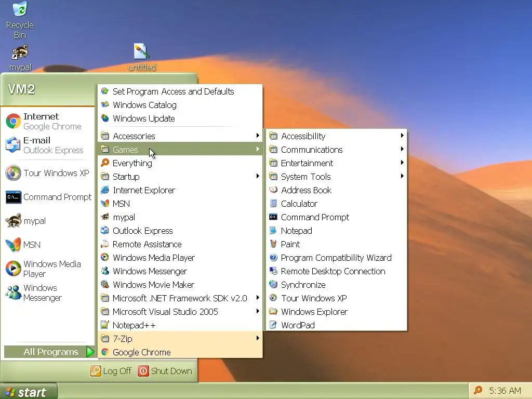The image size is (532, 399).
Task: Click the Shut Down button
Action: 165,371
